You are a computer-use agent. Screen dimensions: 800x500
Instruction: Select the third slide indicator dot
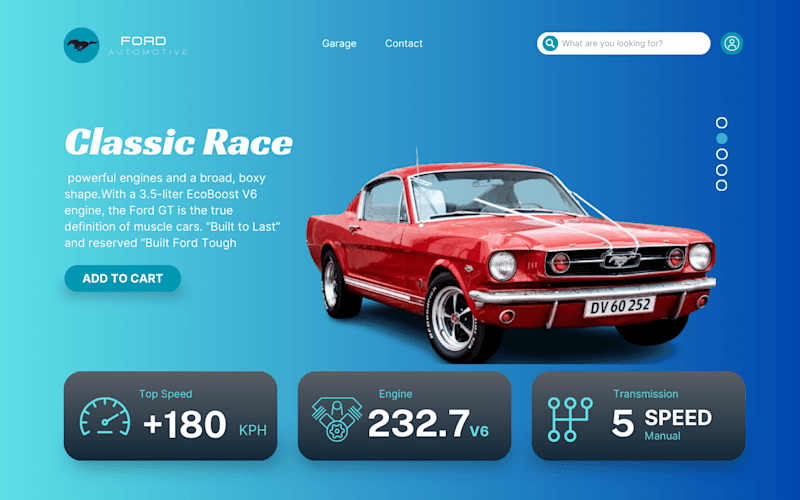tap(721, 154)
